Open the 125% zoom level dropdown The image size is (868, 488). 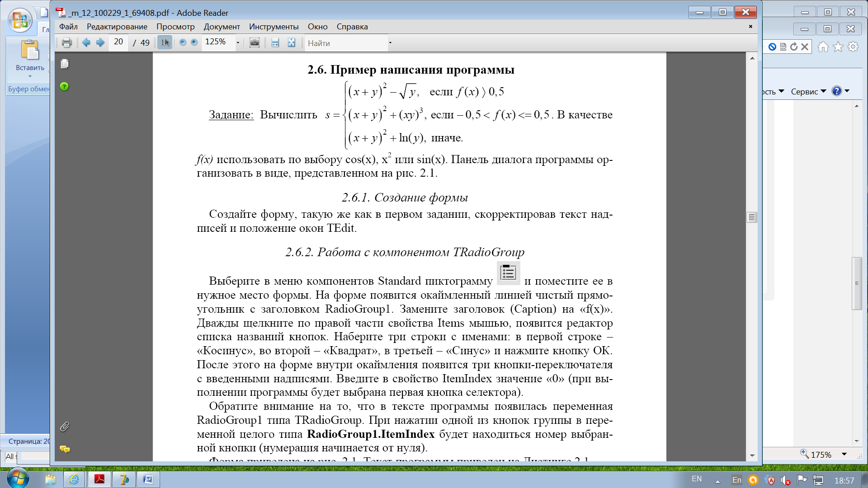click(x=238, y=43)
